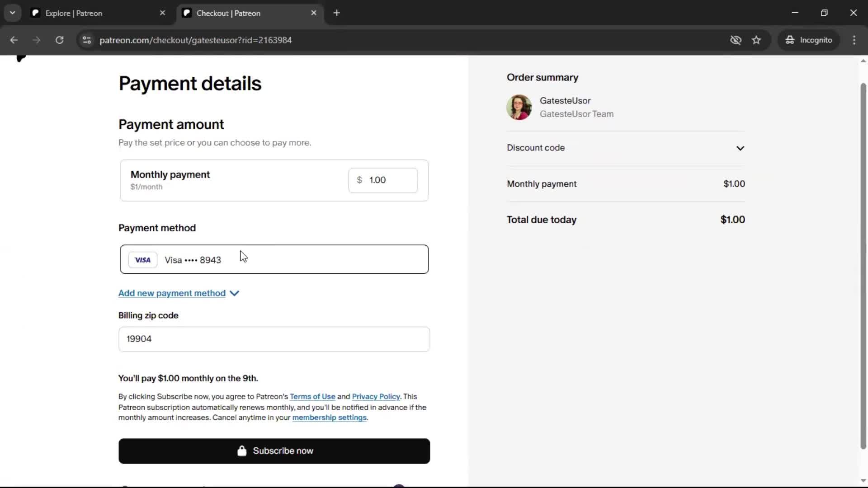The height and width of the screenshot is (488, 868).
Task: Click the Billing zip code field
Action: click(274, 339)
